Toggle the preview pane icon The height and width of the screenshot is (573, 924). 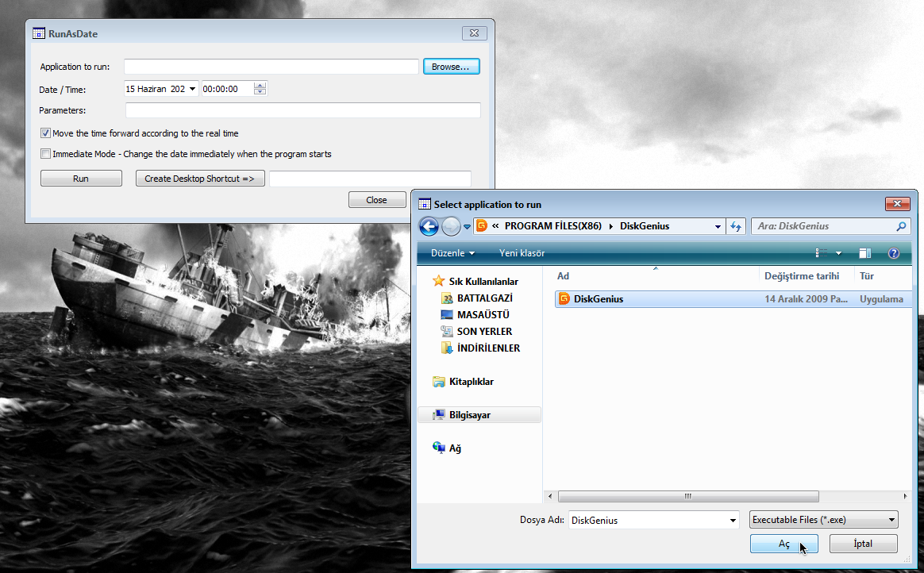tap(864, 253)
